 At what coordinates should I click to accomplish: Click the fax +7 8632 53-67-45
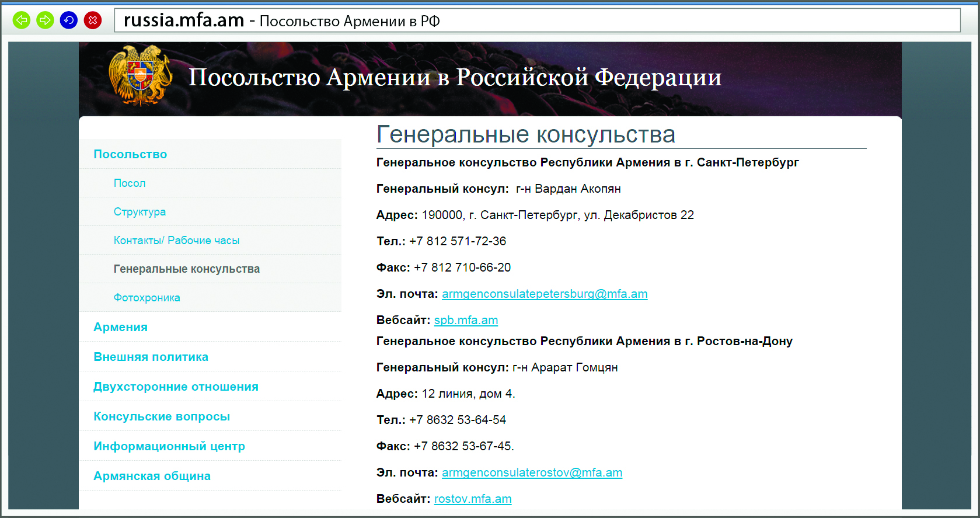pos(463,446)
